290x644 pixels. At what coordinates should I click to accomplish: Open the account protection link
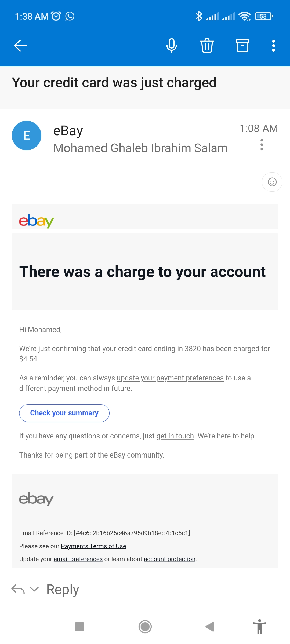tap(169, 559)
